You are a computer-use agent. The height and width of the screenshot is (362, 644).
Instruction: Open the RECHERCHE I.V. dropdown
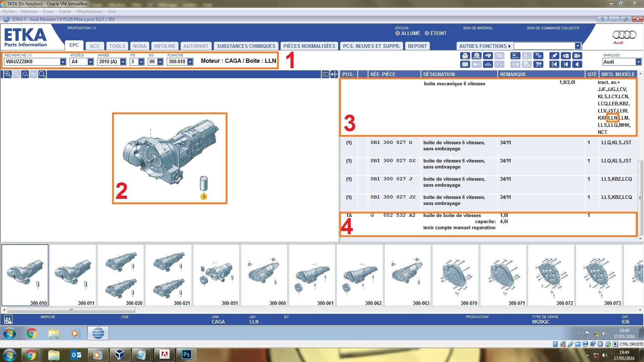[x=63, y=62]
